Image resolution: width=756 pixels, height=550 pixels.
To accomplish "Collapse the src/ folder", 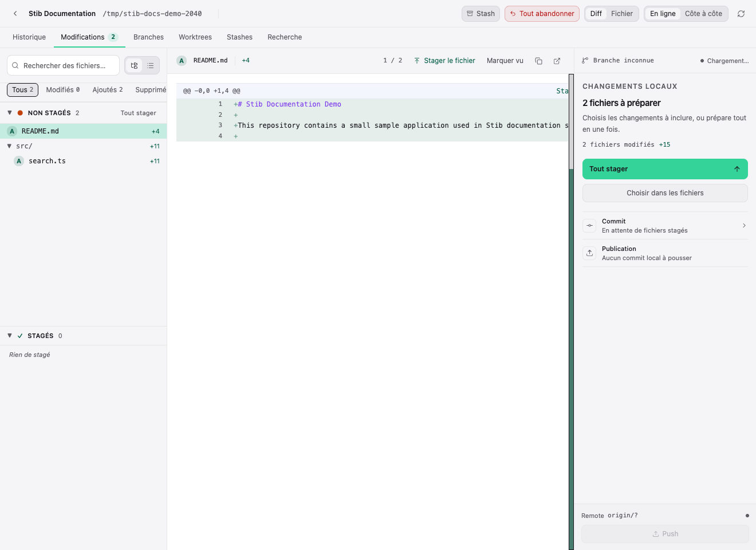I will point(9,146).
